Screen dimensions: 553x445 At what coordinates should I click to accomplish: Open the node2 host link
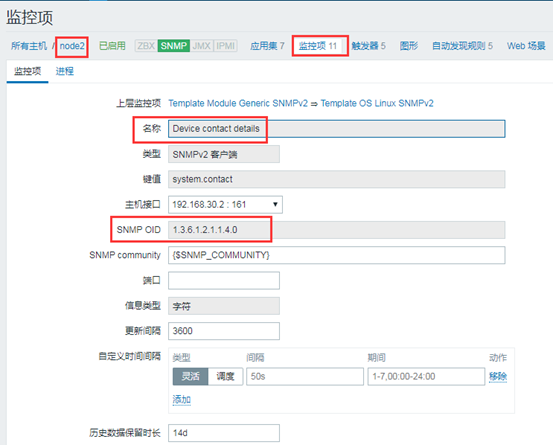pyautogui.click(x=72, y=46)
